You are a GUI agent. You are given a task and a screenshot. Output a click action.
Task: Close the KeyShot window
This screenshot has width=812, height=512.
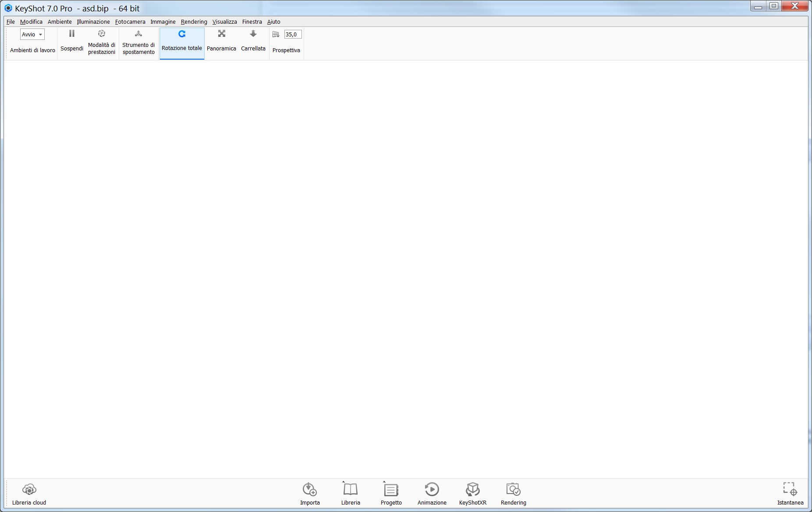pyautogui.click(x=795, y=6)
